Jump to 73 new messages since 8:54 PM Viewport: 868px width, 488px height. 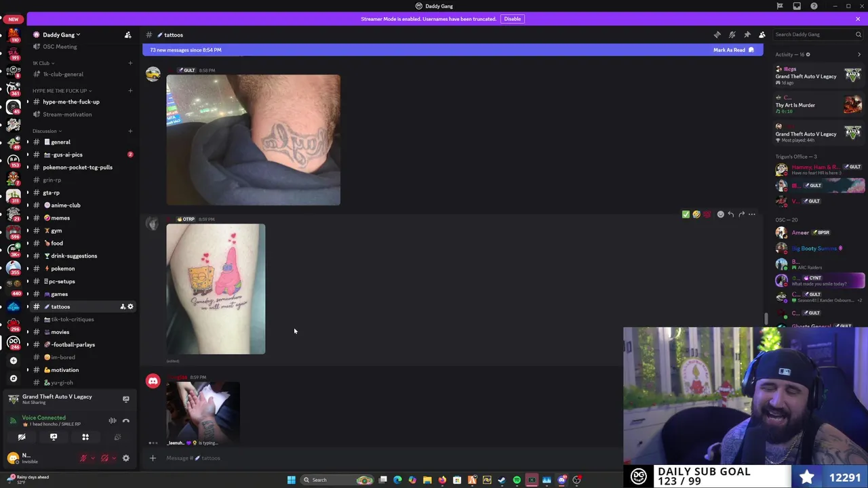185,50
